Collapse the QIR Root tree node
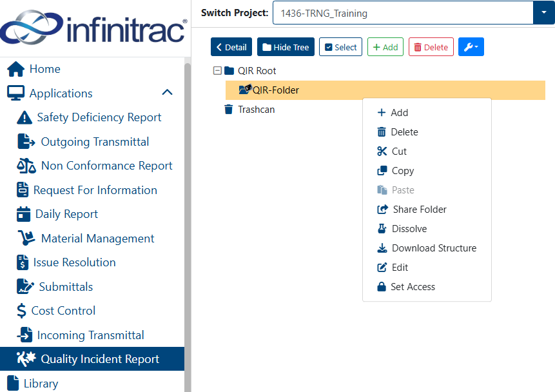This screenshot has width=555, height=392. 217,70
